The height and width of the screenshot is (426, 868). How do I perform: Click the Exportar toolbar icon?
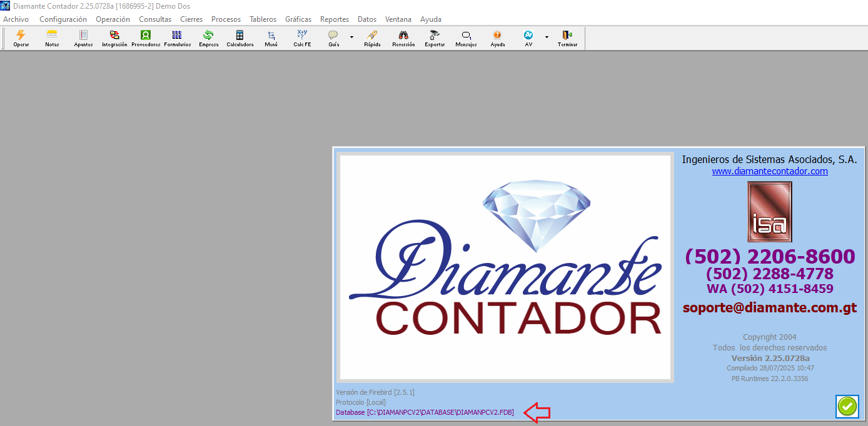click(x=435, y=38)
